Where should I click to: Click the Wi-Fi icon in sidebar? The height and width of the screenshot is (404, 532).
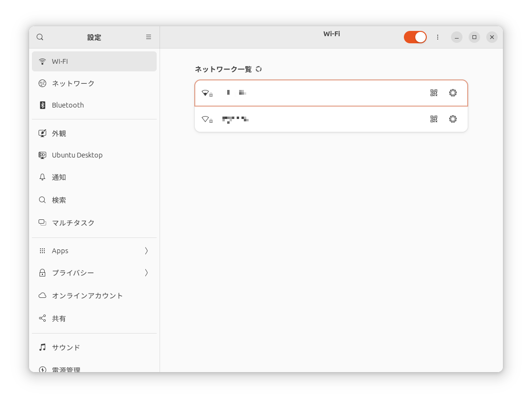(x=42, y=61)
